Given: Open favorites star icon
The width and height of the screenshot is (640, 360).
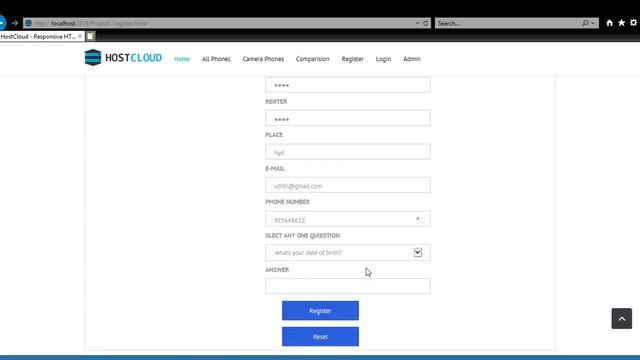Looking at the screenshot, I should point(621,23).
